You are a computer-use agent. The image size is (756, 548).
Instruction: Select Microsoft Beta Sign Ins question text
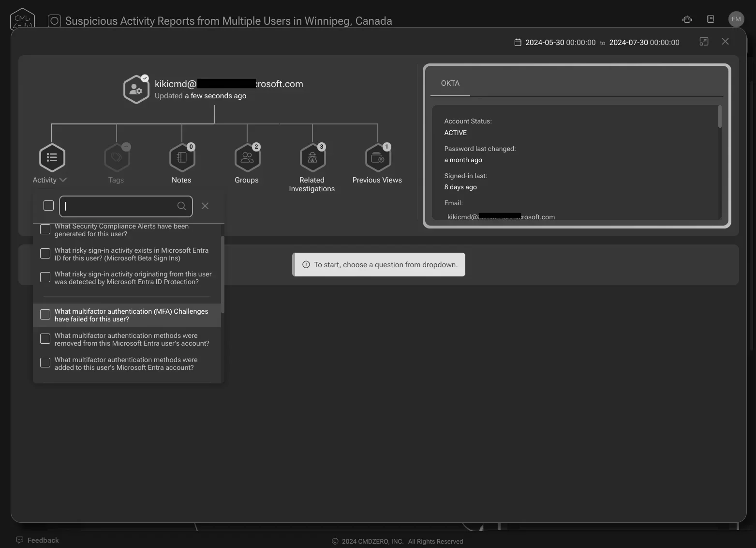132,254
